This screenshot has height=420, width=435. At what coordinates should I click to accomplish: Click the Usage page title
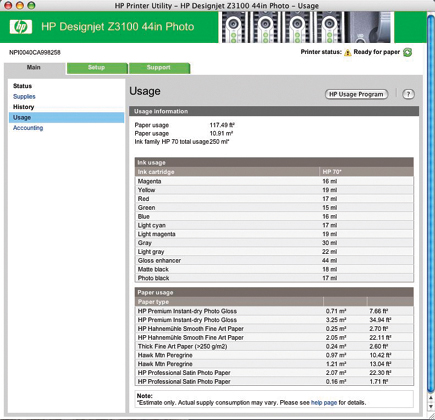tap(145, 91)
